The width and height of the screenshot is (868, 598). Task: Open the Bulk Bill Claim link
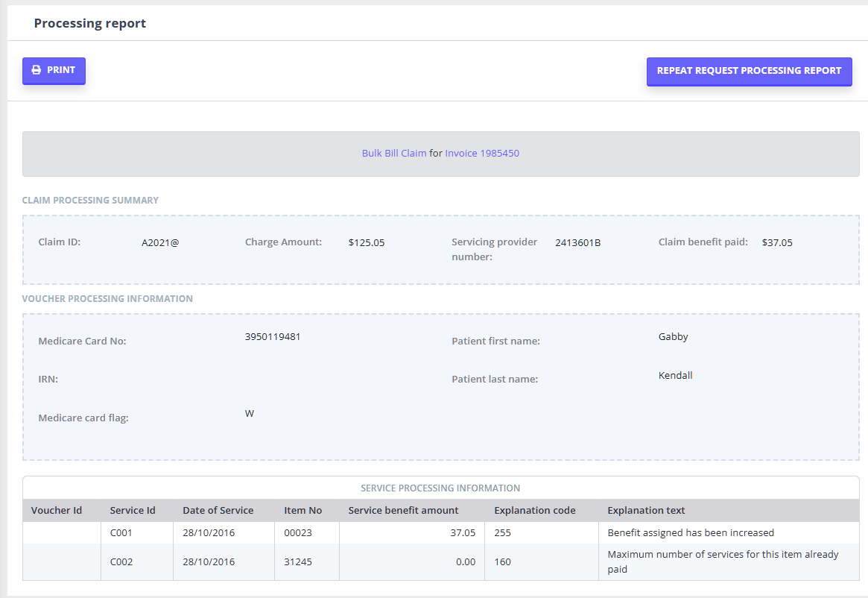[x=393, y=154]
